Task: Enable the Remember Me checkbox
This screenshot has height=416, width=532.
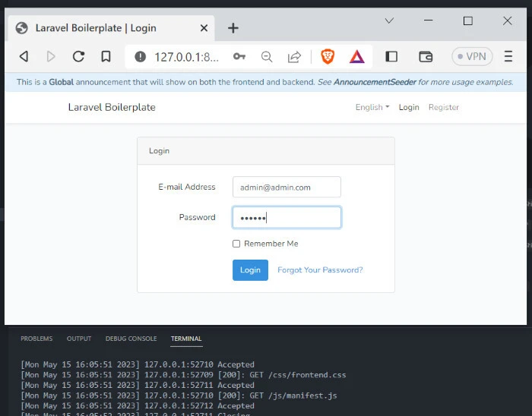Action: [236, 244]
